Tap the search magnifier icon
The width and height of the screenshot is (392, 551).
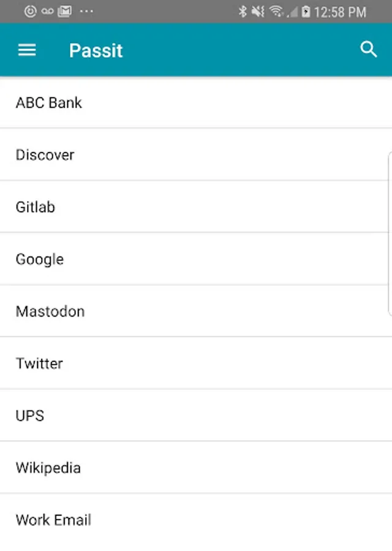tap(368, 50)
